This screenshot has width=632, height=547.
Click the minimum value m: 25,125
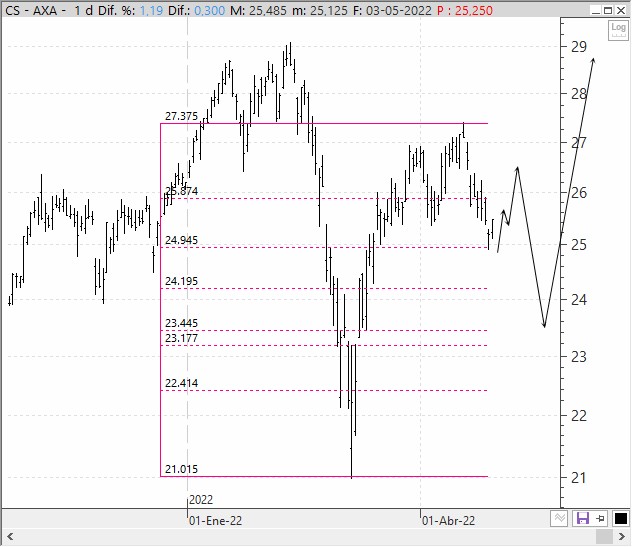click(x=320, y=10)
